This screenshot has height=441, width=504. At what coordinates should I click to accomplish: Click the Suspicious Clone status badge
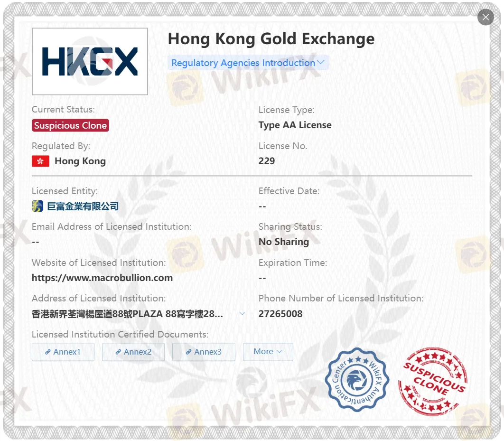point(70,125)
